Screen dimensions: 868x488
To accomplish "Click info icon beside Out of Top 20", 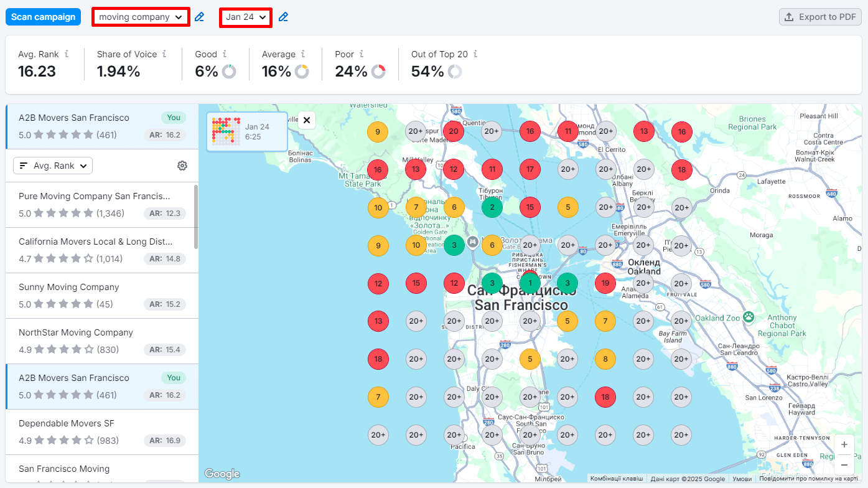I will coord(475,54).
